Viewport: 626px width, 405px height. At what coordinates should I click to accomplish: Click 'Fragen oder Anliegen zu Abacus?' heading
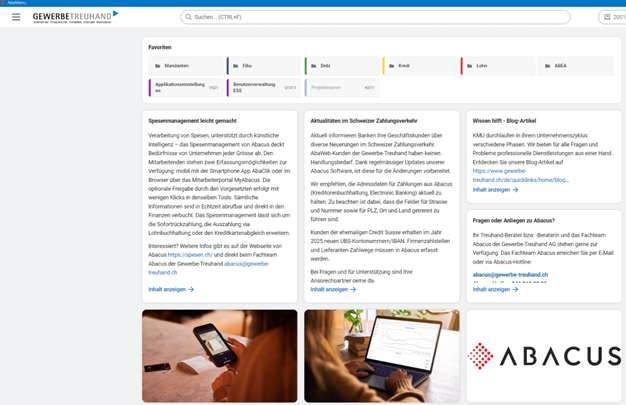point(513,220)
